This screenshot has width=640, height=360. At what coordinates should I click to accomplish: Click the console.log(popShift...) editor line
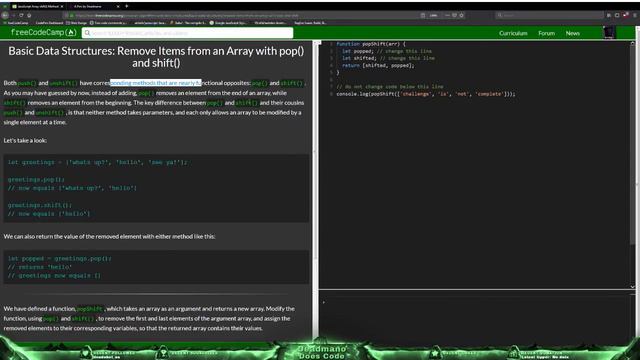pos(426,94)
